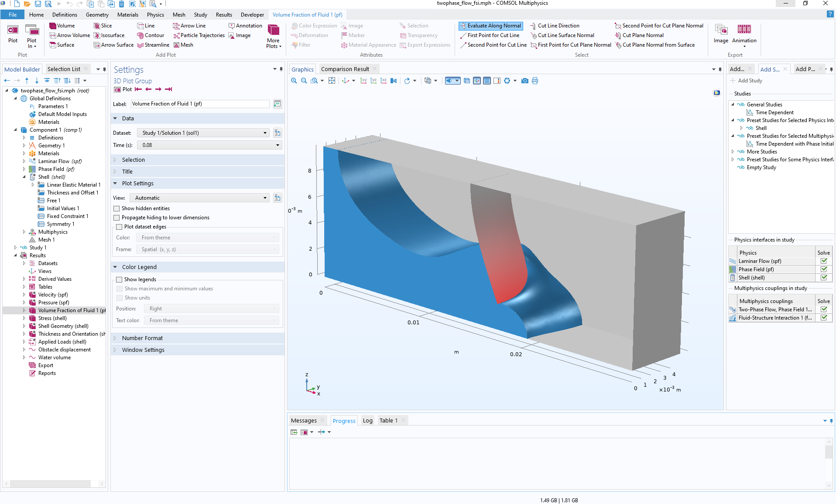Enable the Show legends checkbox
The width and height of the screenshot is (836, 504).
(120, 279)
